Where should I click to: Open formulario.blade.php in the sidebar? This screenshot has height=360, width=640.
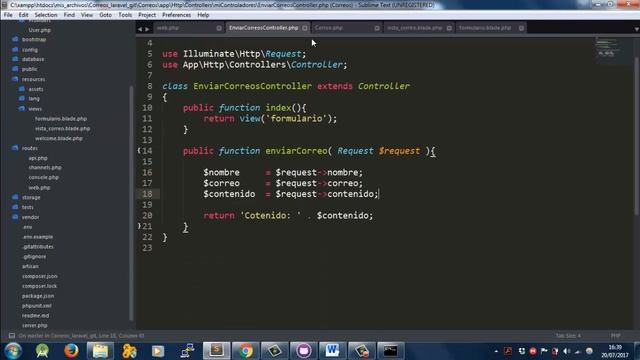pos(61,119)
